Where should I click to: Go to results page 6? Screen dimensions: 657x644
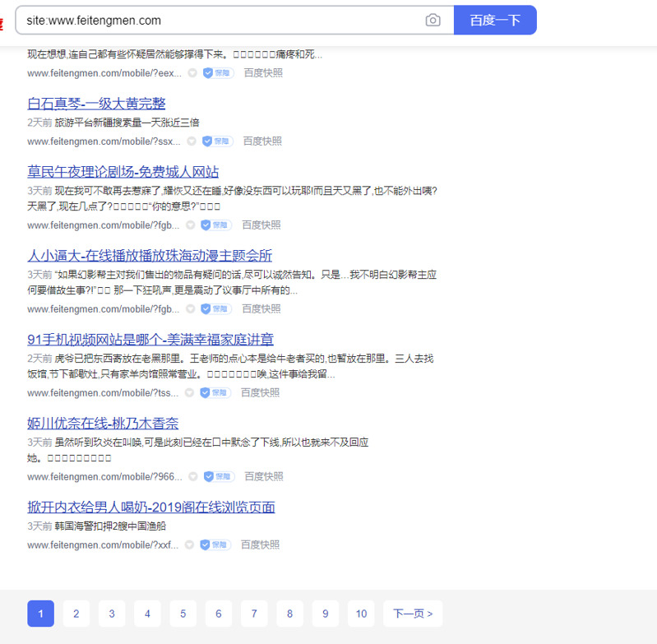[x=219, y=614]
